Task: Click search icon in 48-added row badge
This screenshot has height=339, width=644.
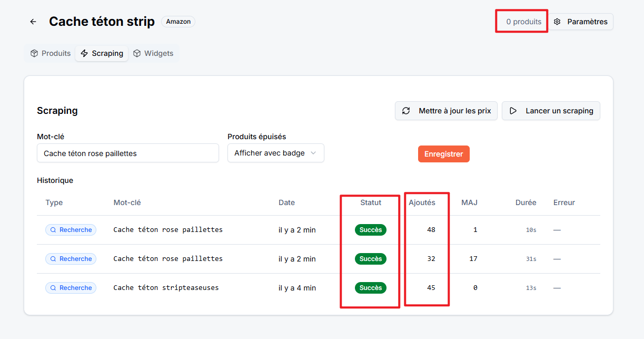Action: (x=53, y=230)
